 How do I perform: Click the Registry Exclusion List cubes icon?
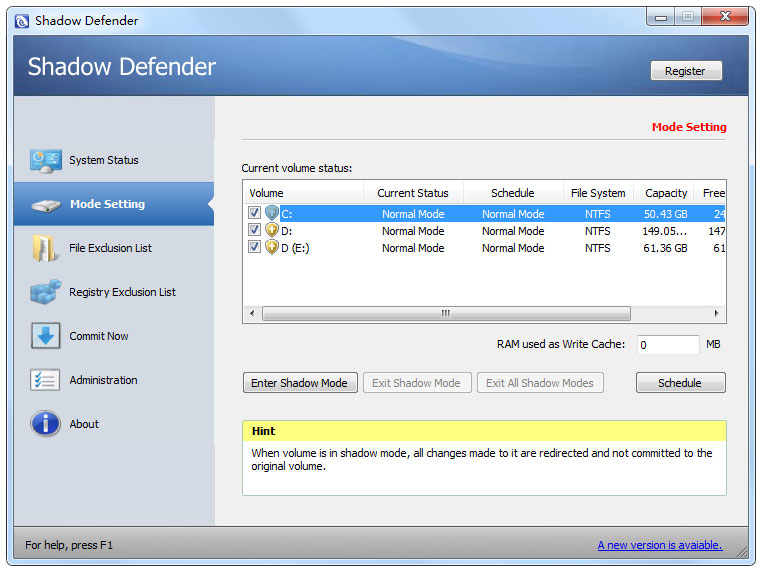click(46, 292)
